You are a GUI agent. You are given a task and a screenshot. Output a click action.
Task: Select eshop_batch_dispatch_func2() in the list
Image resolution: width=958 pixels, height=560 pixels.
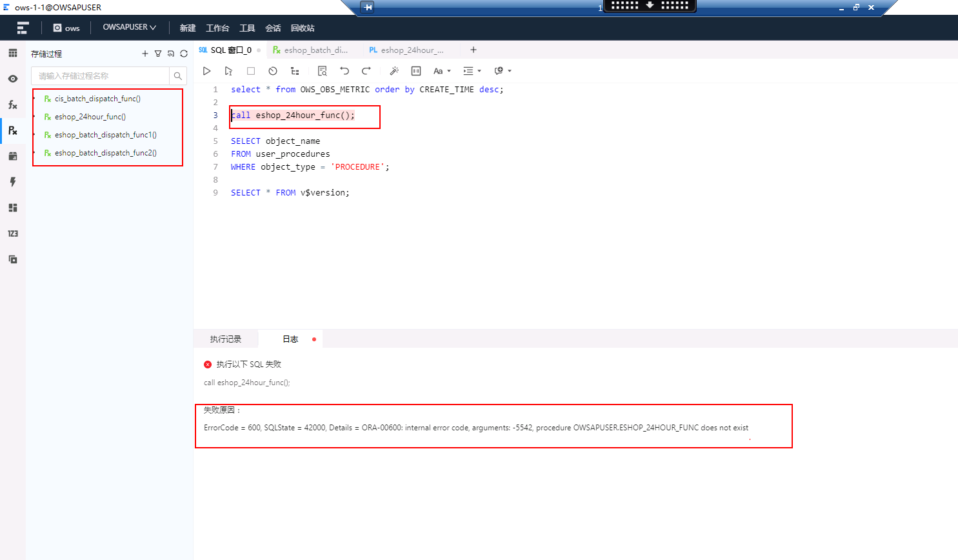[x=106, y=153]
